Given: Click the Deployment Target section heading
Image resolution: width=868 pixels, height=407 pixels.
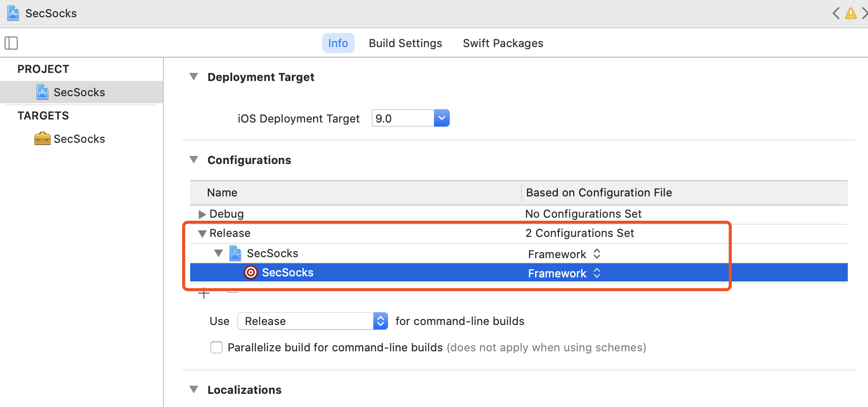Looking at the screenshot, I should [x=261, y=77].
